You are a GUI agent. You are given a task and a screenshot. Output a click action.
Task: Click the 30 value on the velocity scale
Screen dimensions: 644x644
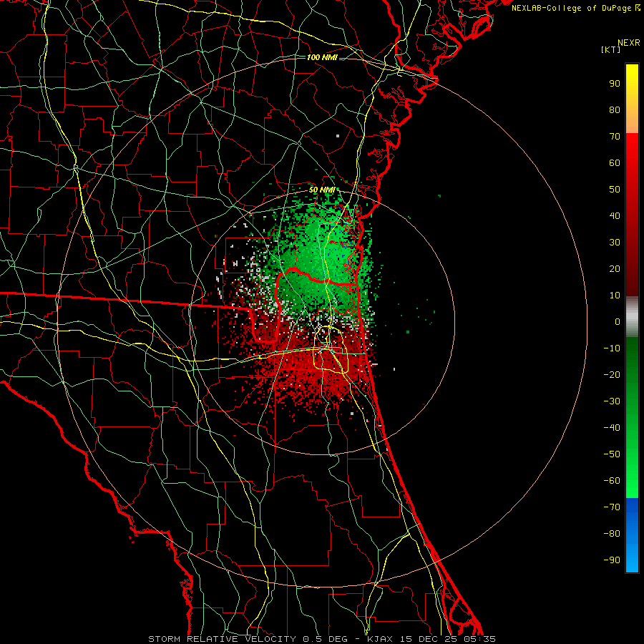click(x=615, y=243)
